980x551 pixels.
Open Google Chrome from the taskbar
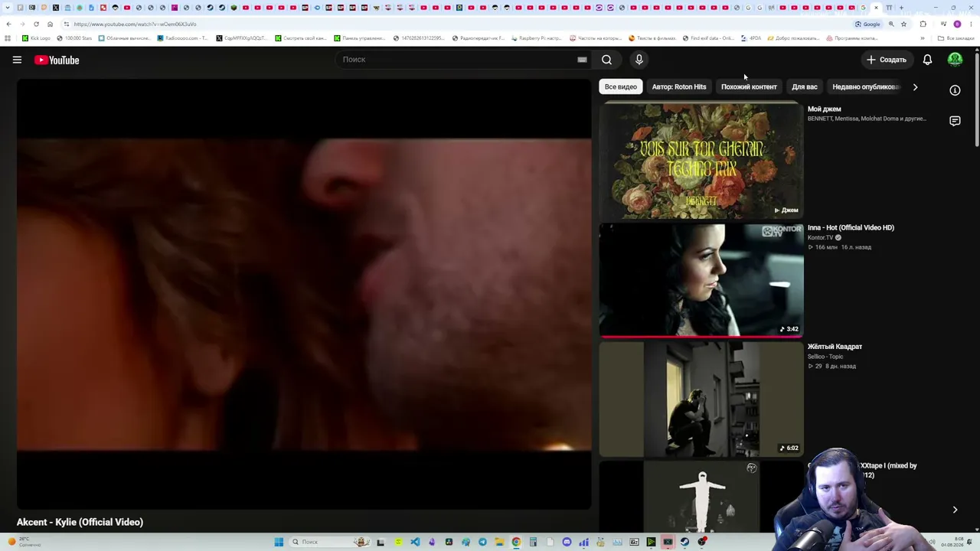516,542
